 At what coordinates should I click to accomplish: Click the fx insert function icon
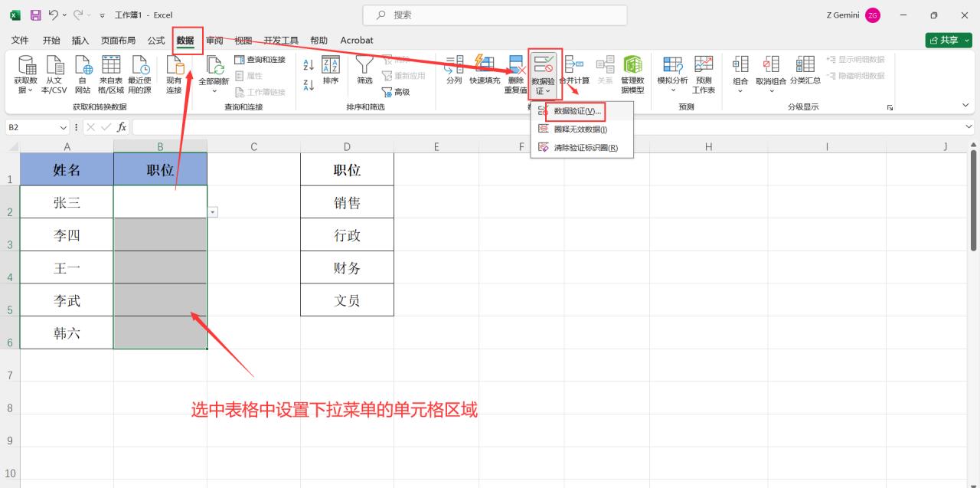point(122,127)
